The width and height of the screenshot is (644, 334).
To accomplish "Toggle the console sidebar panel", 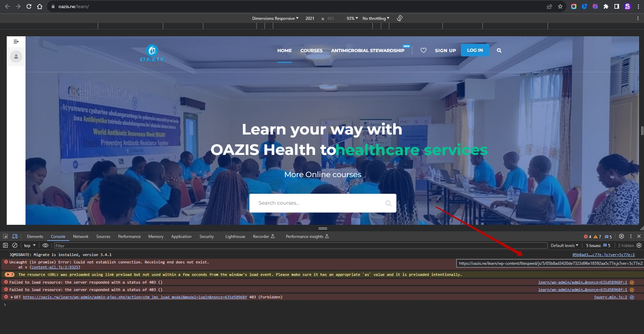I will pos(5,245).
